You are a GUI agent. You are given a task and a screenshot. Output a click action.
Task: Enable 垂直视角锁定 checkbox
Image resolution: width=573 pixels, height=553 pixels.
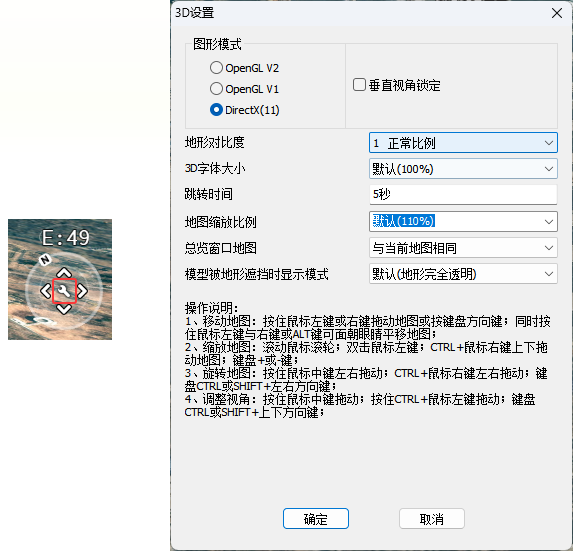pyautogui.click(x=359, y=85)
